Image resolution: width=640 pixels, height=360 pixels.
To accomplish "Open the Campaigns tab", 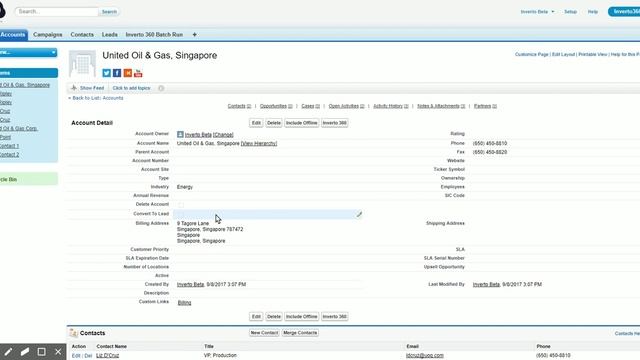I will (x=48, y=35).
